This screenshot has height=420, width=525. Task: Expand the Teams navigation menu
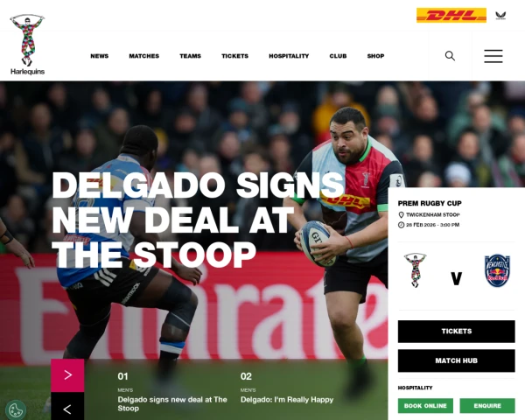190,56
